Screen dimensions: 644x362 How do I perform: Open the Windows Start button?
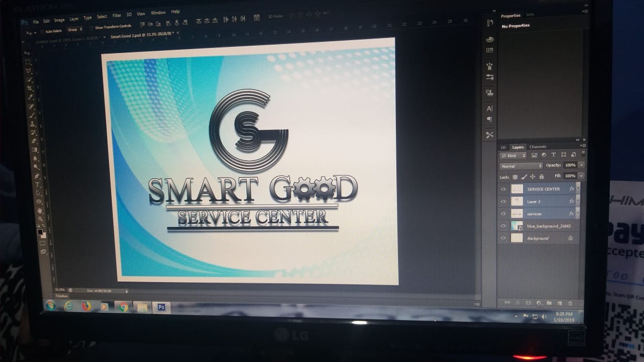(x=51, y=306)
